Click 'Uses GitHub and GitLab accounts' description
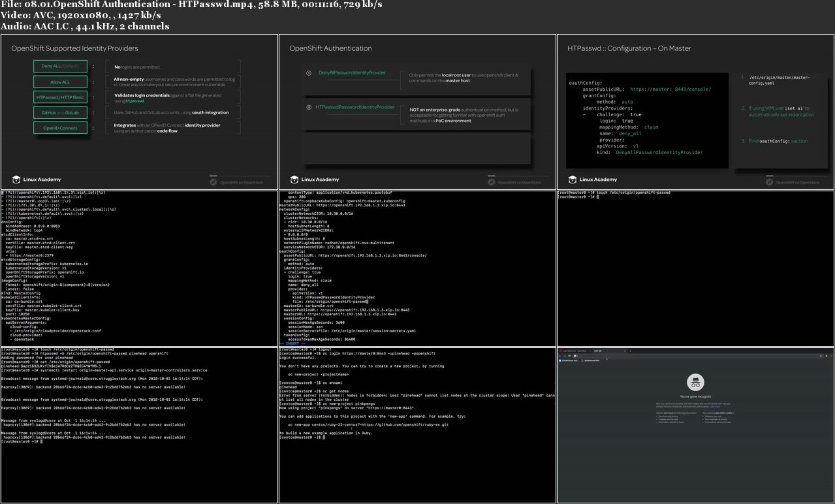The image size is (835, 504). (171, 113)
